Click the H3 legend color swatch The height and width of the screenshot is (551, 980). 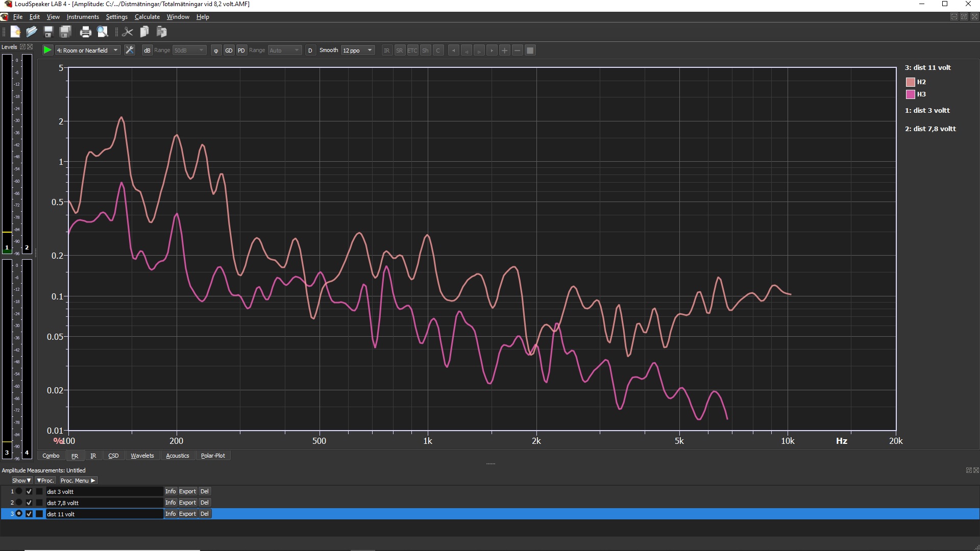click(x=910, y=94)
